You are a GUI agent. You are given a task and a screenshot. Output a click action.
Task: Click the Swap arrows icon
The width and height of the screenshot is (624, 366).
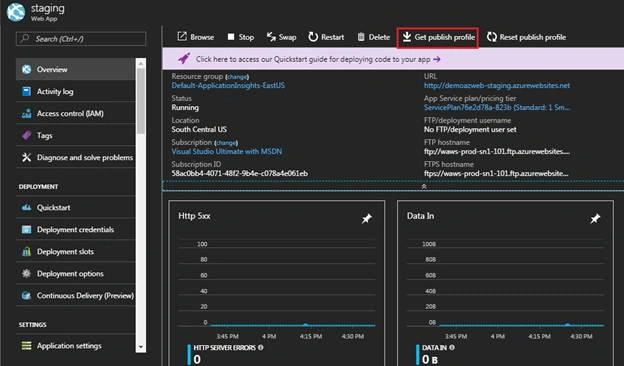[271, 37]
